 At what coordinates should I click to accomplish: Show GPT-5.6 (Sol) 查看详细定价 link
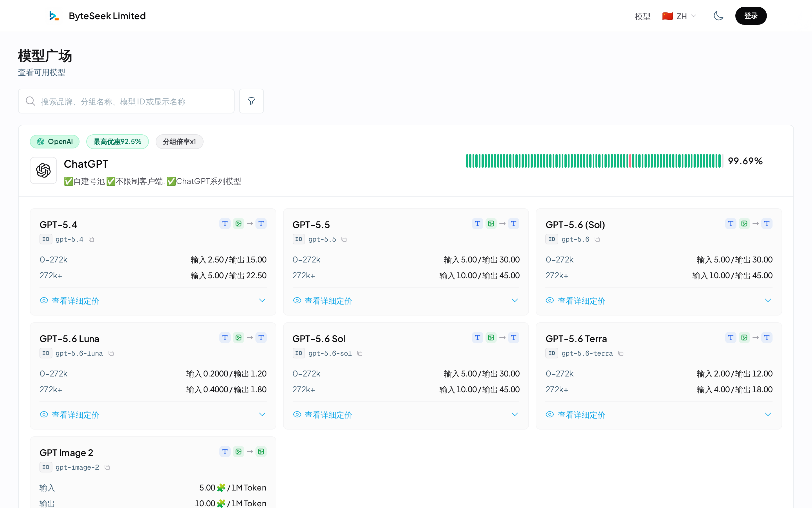tap(575, 301)
